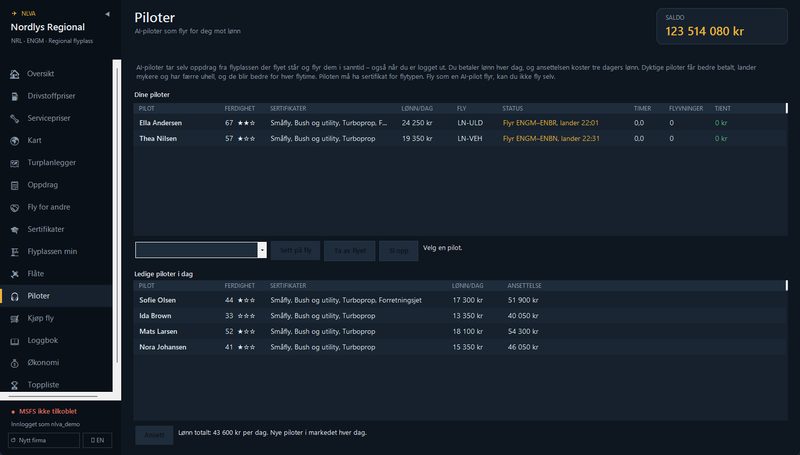Image resolution: width=800 pixels, height=455 pixels.
Task: Open the Oversikt dashboard icon
Action: pyautogui.click(x=15, y=74)
